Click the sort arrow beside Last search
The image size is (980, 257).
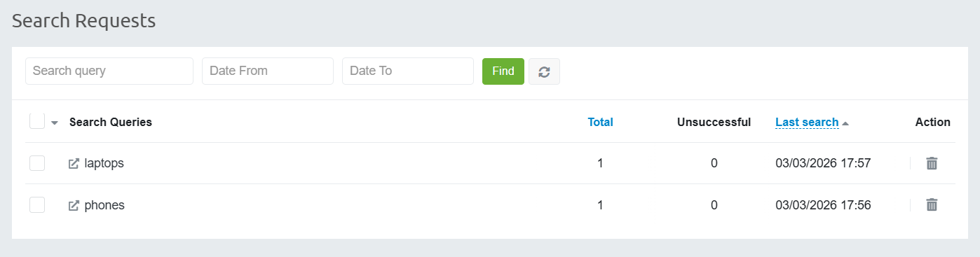coord(845,123)
